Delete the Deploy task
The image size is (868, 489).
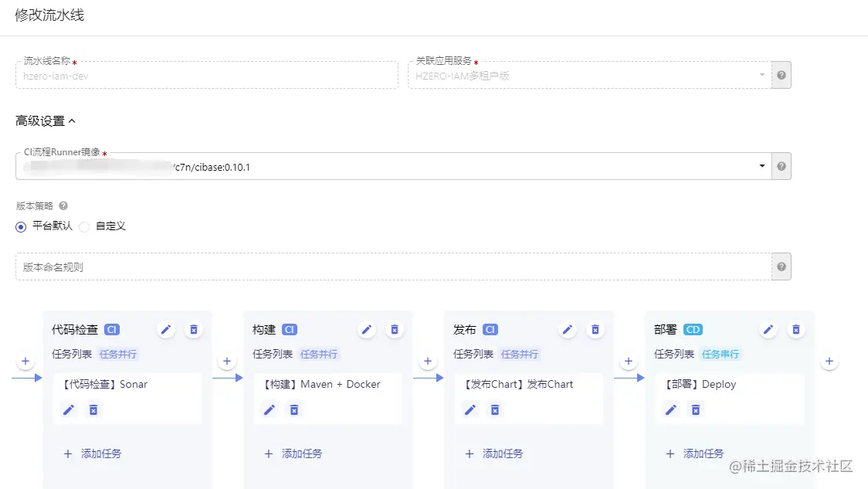pyautogui.click(x=696, y=409)
